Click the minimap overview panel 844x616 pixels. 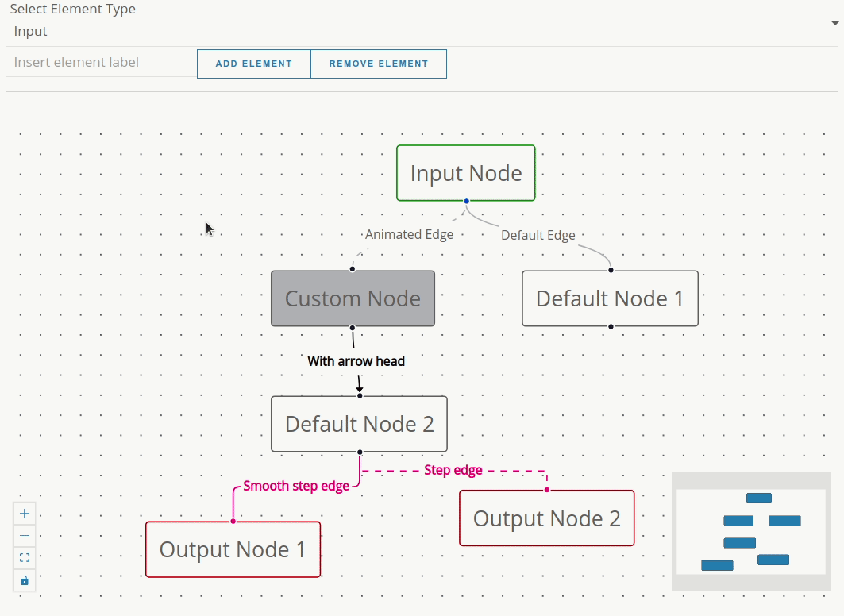click(x=751, y=532)
